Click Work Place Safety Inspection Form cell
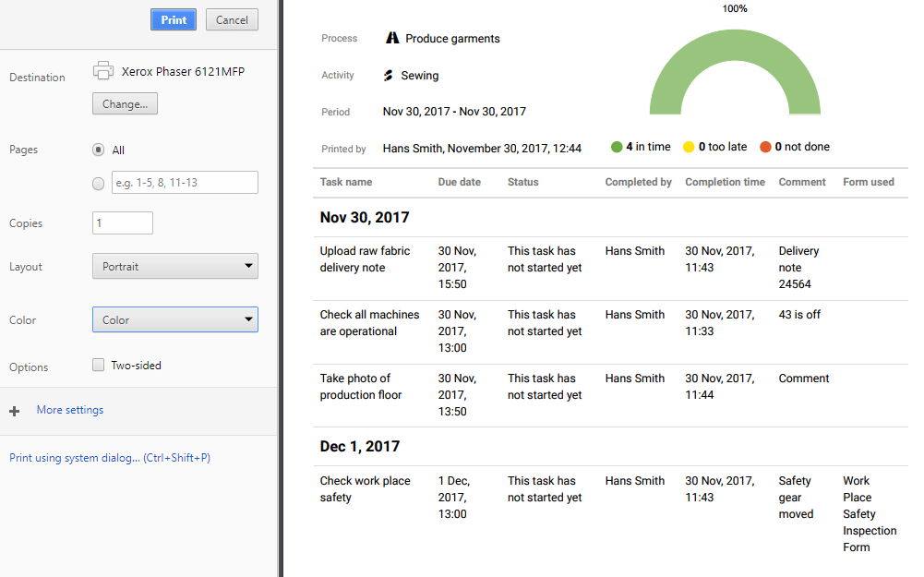Screen dimensions: 924x577 870,514
